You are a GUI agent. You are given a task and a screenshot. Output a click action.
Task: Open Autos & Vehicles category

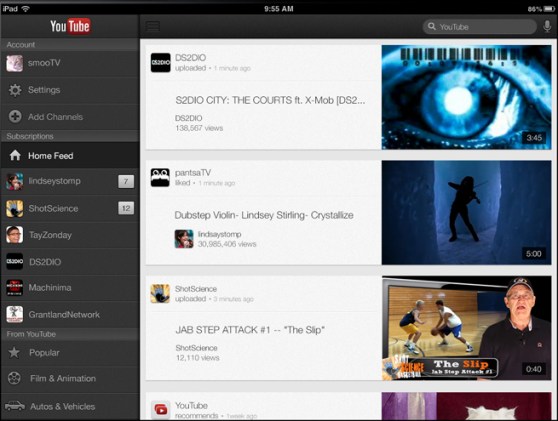[x=70, y=406]
